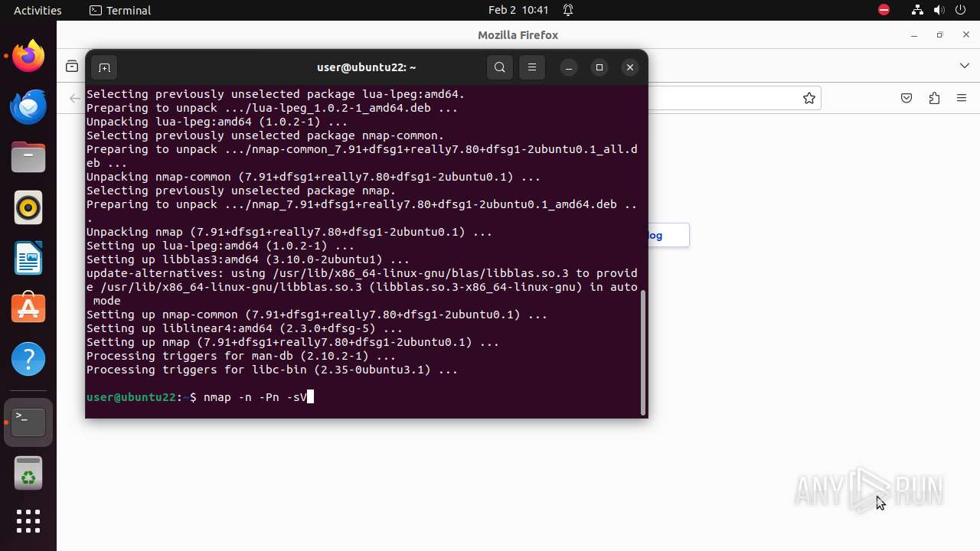
Task: Click line 'Unpacking lua-lpeg:amd64 (1.0.2-1) ...'
Action: tap(217, 122)
